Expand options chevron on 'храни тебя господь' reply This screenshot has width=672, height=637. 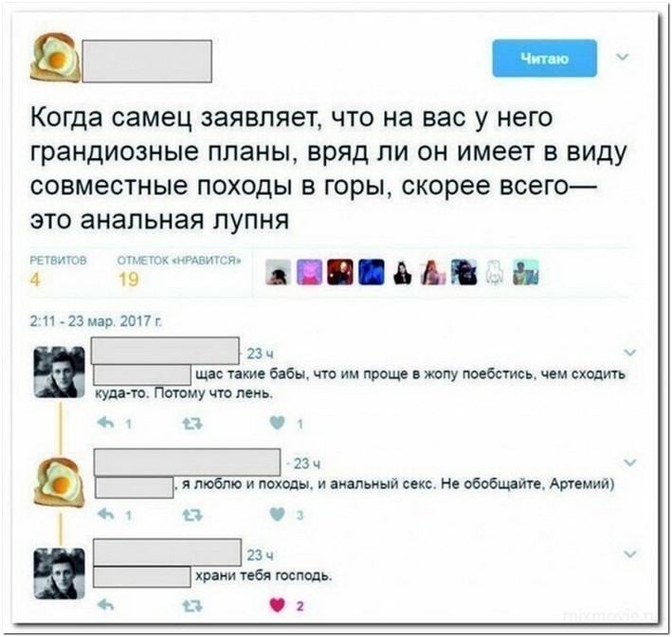[630, 554]
